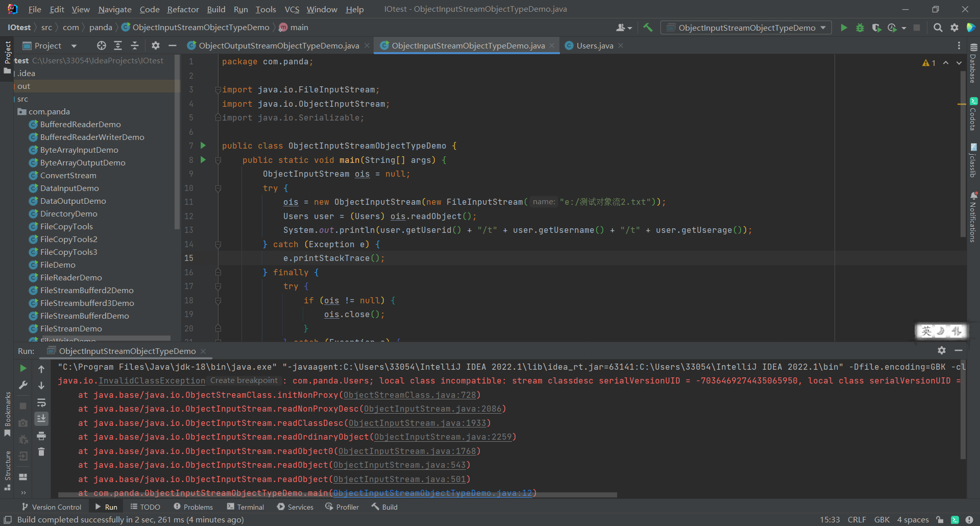Click console horizontal scrollbar
The width and height of the screenshot is (980, 526).
coord(337,495)
